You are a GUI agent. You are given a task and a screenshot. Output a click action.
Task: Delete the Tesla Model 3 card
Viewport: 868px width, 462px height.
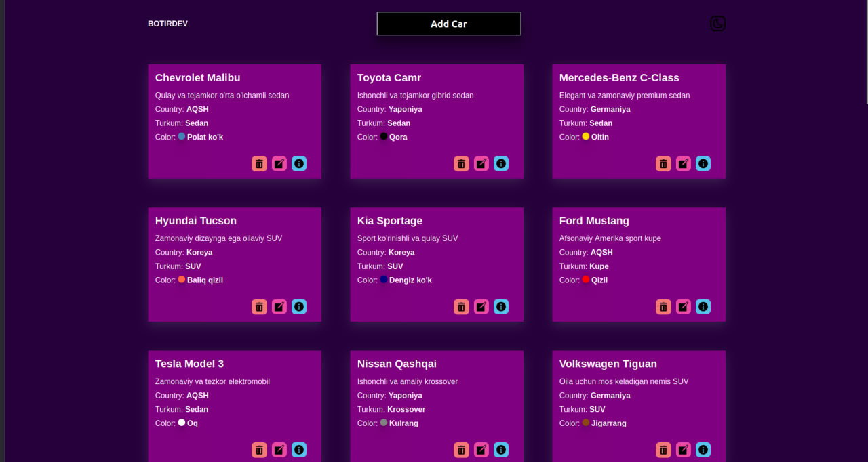pyautogui.click(x=259, y=450)
